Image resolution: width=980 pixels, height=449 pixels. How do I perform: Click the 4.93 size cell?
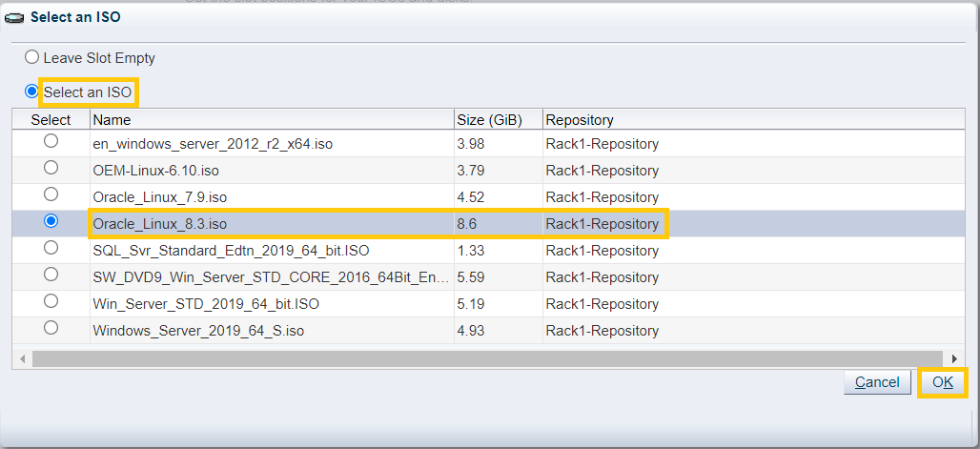point(499,330)
